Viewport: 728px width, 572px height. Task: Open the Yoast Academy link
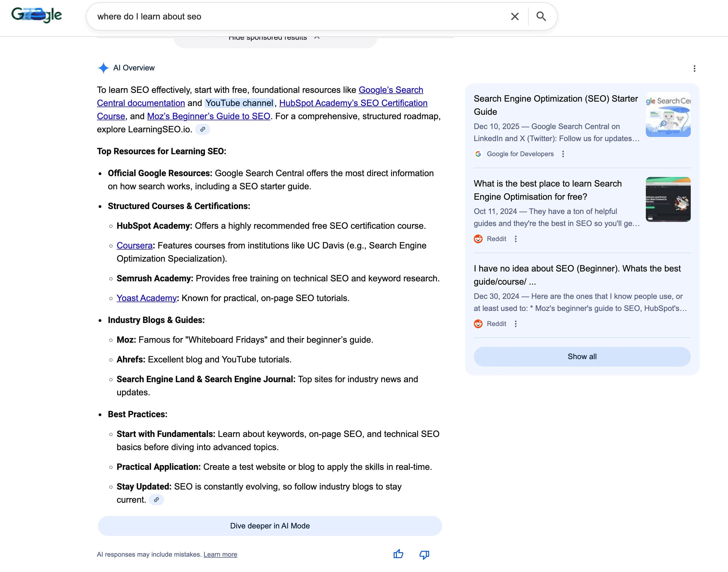point(146,298)
